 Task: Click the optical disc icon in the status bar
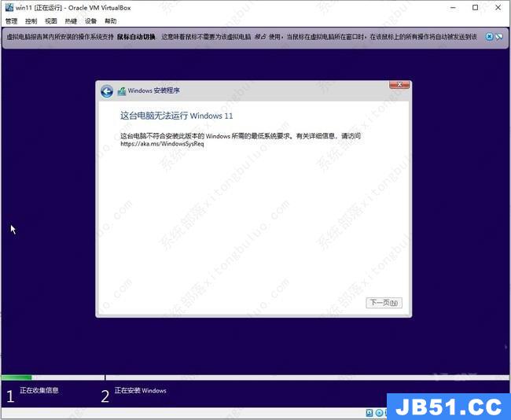click(x=380, y=412)
